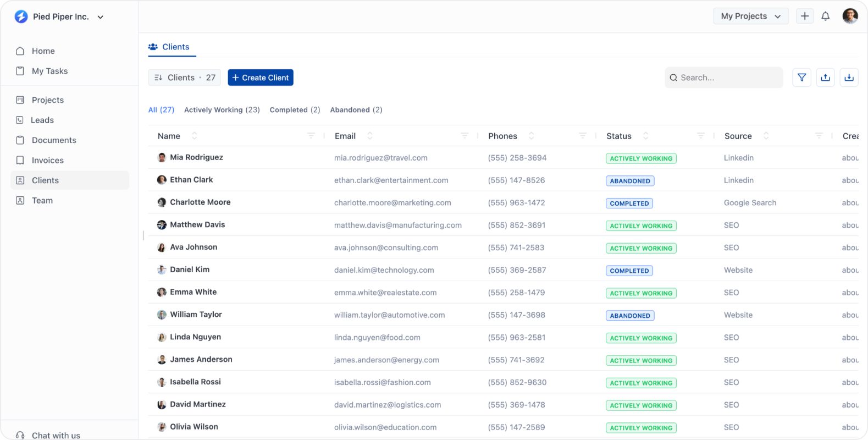Open the Pied Piper Inc. workspace switcher

pos(60,16)
